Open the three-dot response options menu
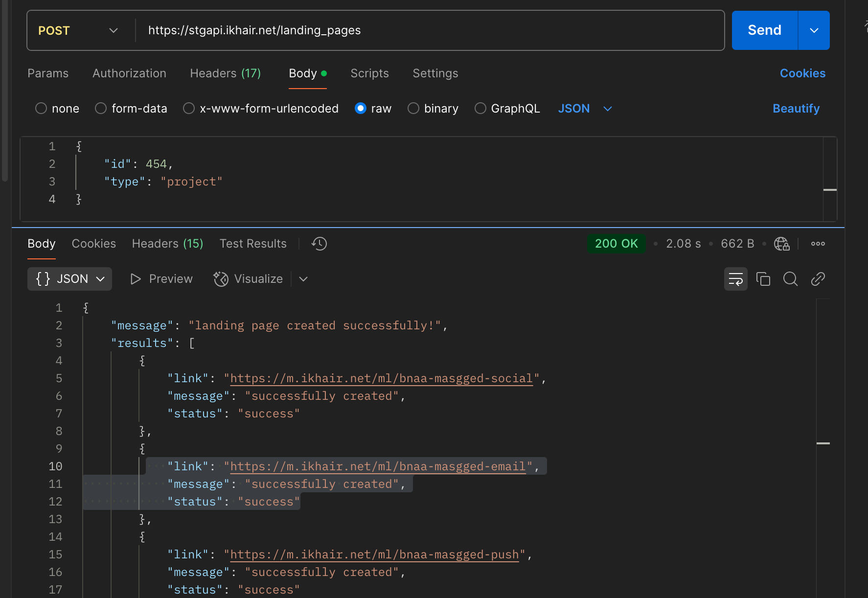 point(818,244)
